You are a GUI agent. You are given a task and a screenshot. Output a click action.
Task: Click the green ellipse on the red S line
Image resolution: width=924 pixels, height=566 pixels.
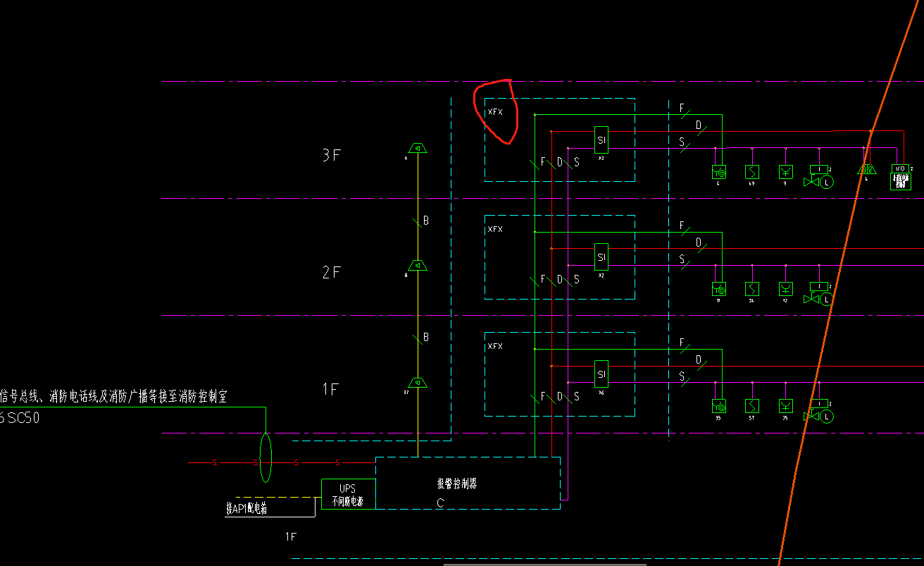(x=266, y=457)
